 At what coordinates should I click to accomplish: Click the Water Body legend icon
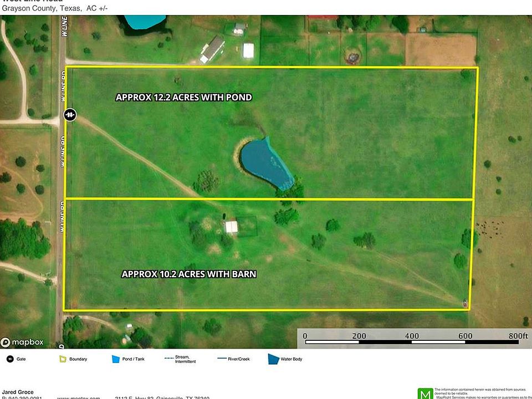274,359
